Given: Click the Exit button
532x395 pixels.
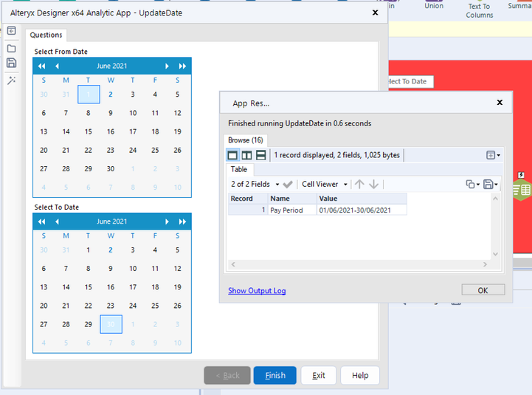Looking at the screenshot, I should [318, 375].
